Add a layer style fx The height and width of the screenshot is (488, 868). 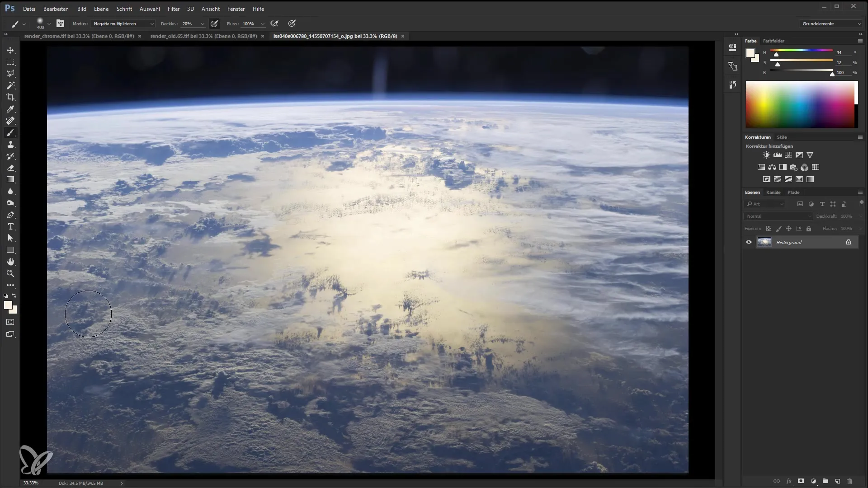point(788,481)
